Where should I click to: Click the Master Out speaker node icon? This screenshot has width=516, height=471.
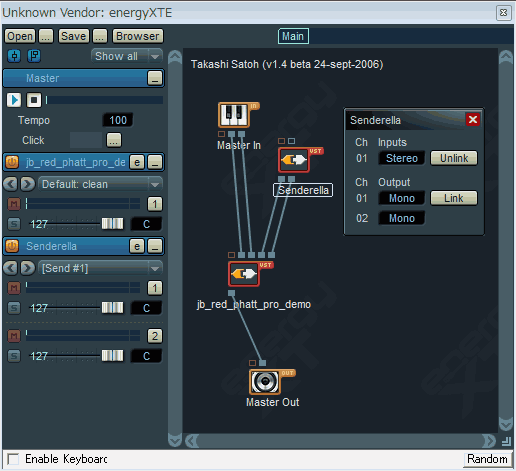pos(265,382)
